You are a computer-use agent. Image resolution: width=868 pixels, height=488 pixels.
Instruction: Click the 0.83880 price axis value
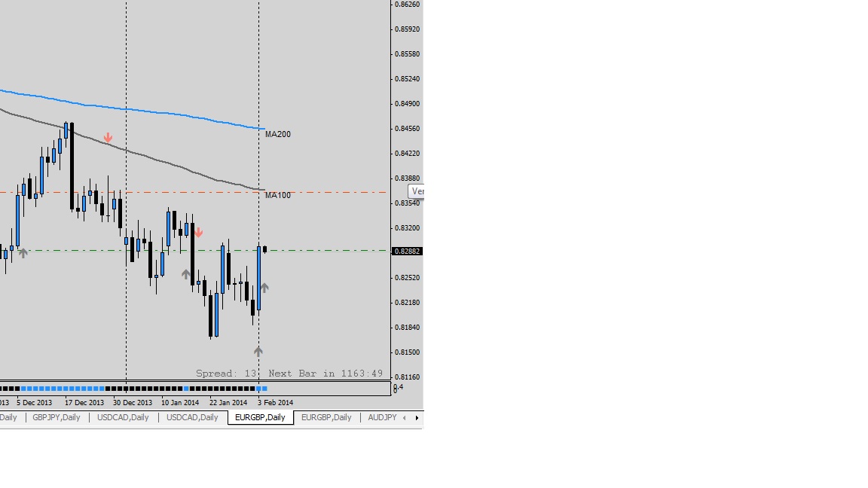[407, 178]
